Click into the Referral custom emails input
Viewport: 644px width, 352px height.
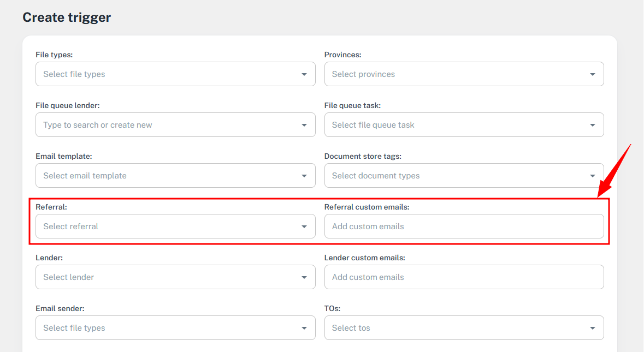click(x=464, y=226)
